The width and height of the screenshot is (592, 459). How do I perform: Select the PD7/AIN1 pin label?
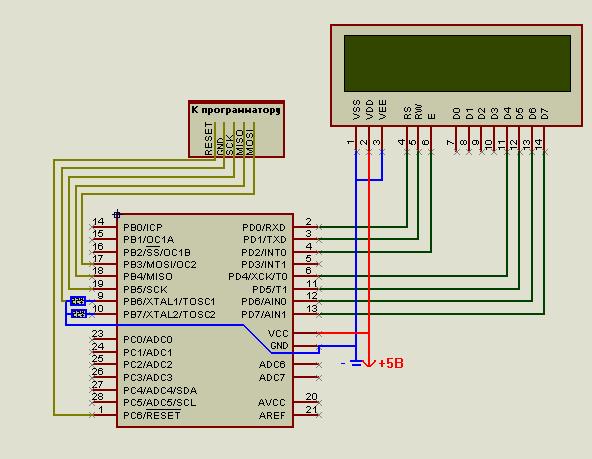coord(264,314)
